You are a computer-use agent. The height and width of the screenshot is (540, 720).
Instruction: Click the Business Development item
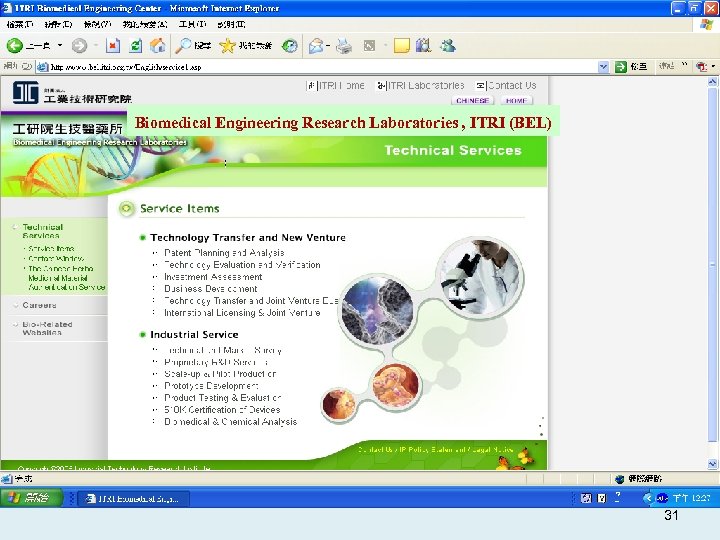(x=211, y=289)
